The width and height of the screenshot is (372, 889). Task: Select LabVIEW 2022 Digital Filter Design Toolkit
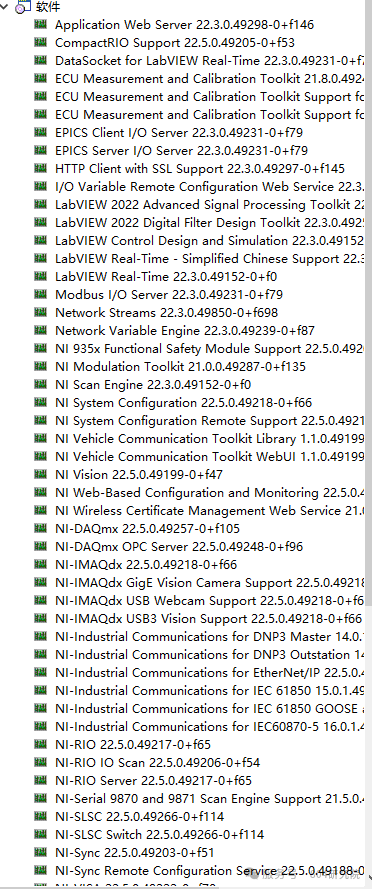[x=210, y=222]
